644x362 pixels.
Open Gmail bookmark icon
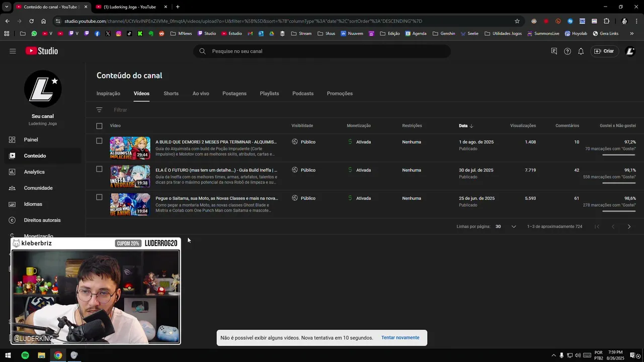click(x=250, y=34)
